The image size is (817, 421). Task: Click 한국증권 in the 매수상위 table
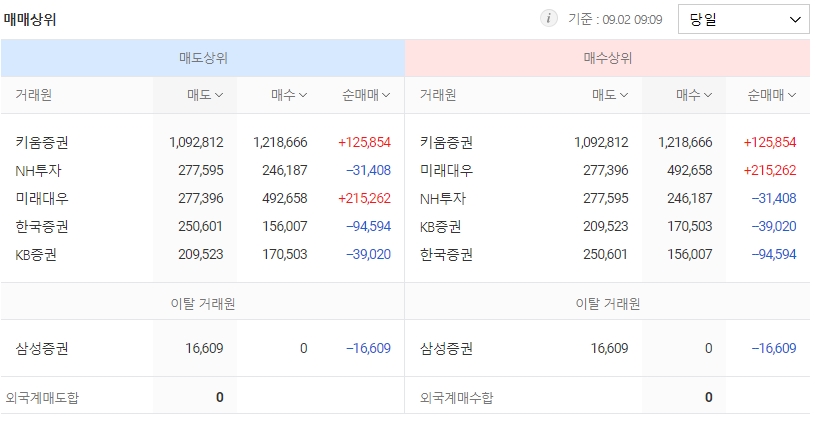coord(447,255)
